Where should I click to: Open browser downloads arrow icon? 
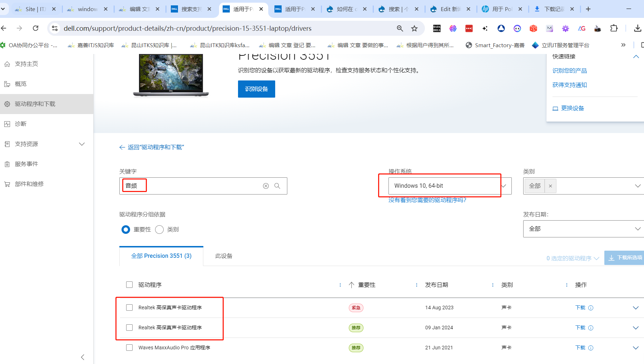[x=637, y=28]
